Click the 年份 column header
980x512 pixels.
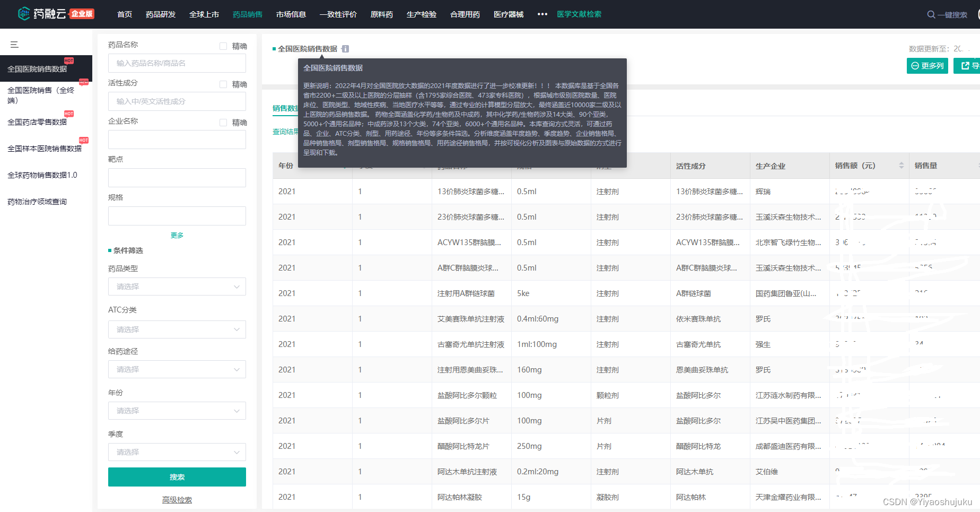(x=286, y=166)
